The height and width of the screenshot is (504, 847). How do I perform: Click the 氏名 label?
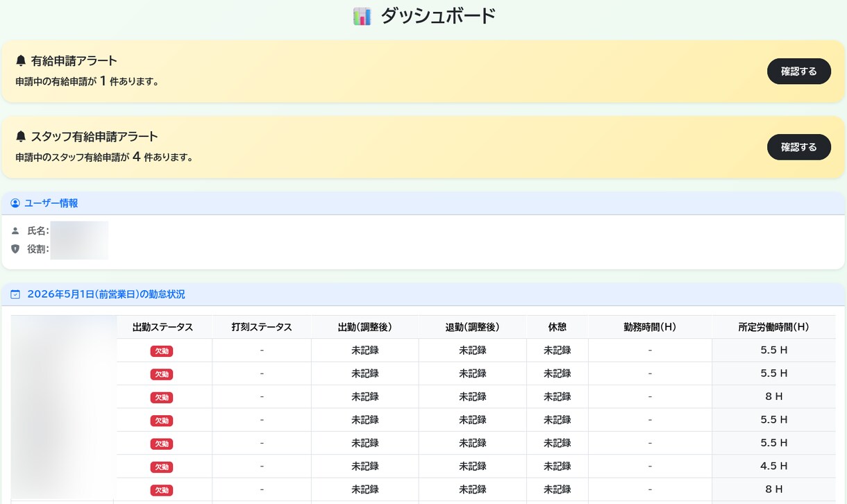[x=38, y=230]
